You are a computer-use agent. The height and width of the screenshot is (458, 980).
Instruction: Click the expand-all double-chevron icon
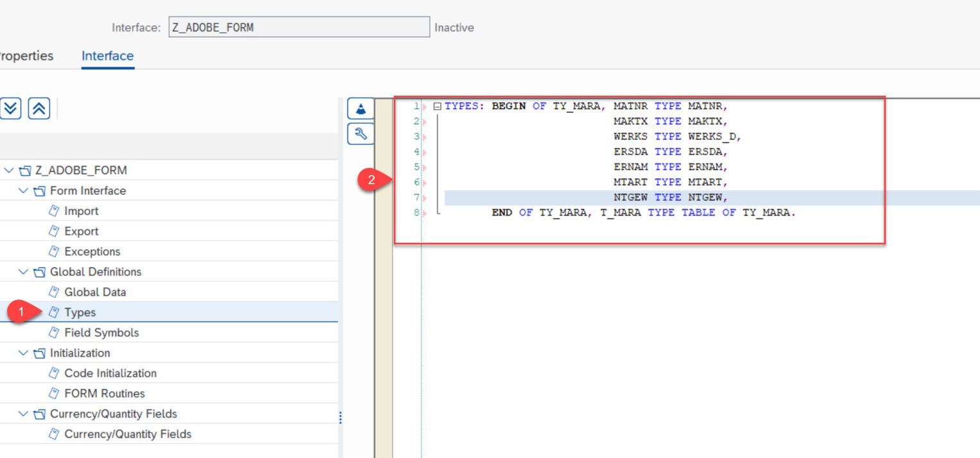tap(11, 108)
